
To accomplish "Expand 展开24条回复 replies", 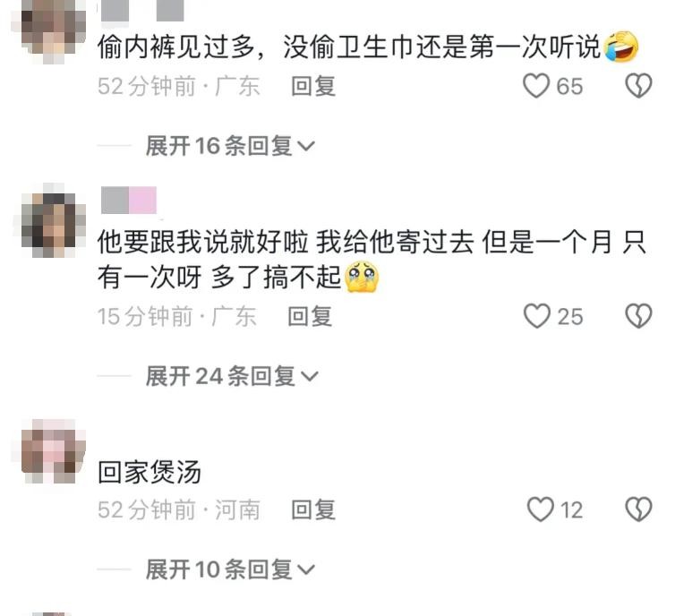I will [x=232, y=376].
